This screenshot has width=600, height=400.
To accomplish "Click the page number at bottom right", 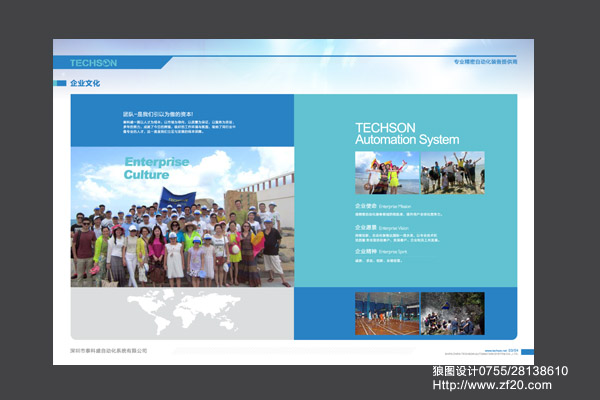I will pos(513,350).
